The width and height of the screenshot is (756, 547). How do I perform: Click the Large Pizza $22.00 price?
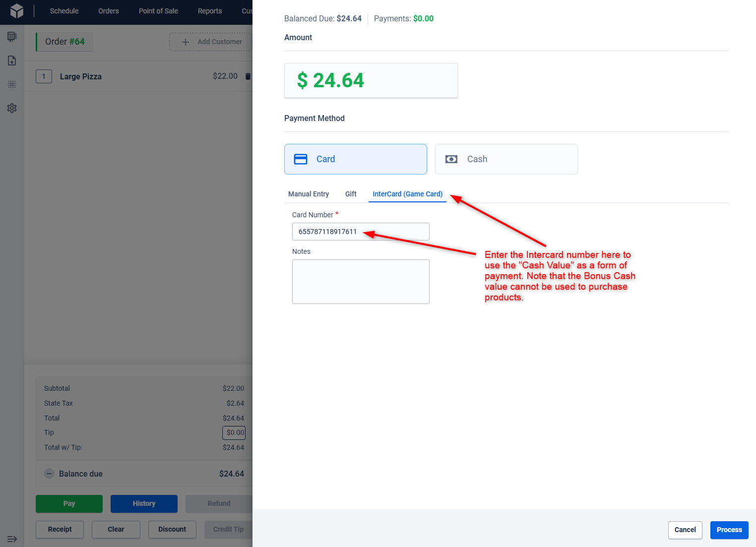point(225,76)
